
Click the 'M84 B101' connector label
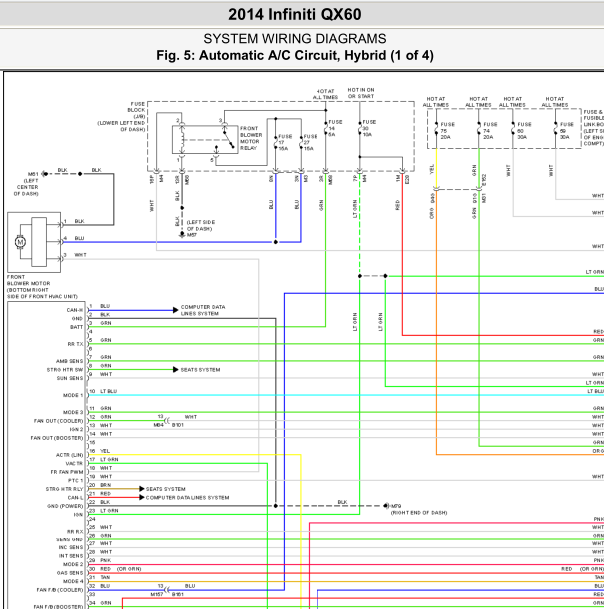pos(168,425)
